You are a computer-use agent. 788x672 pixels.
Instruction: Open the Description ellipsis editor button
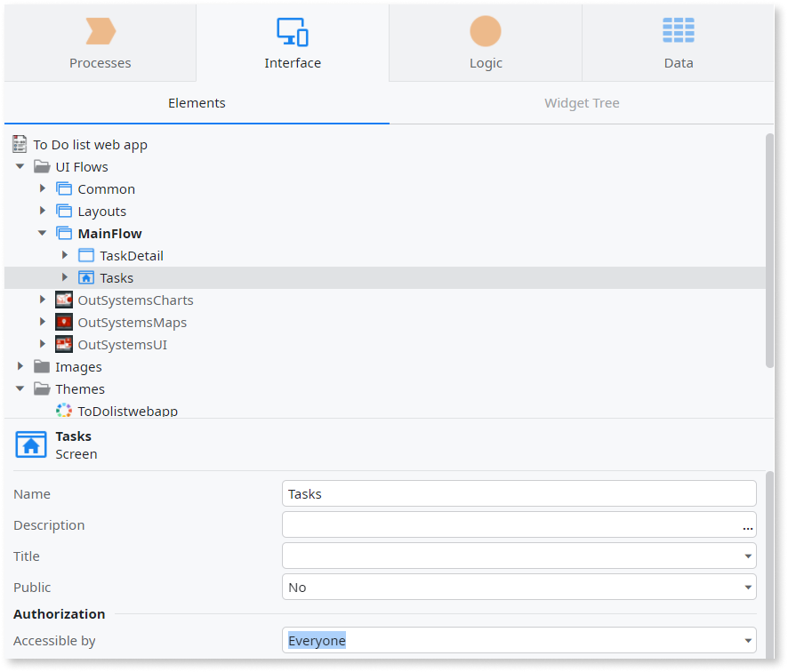point(747,526)
